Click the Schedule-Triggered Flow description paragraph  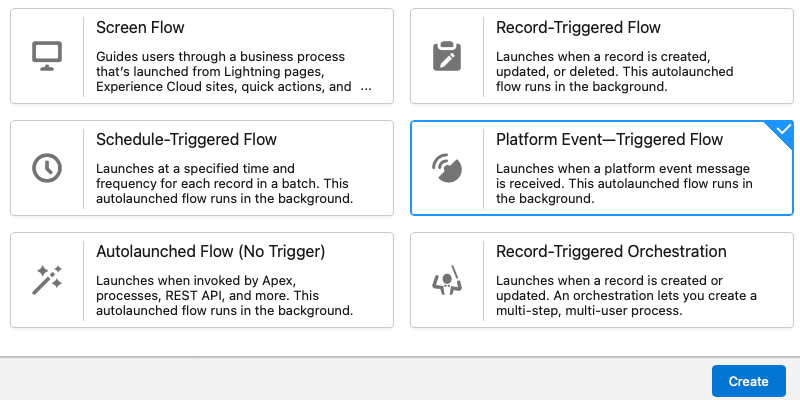point(224,184)
